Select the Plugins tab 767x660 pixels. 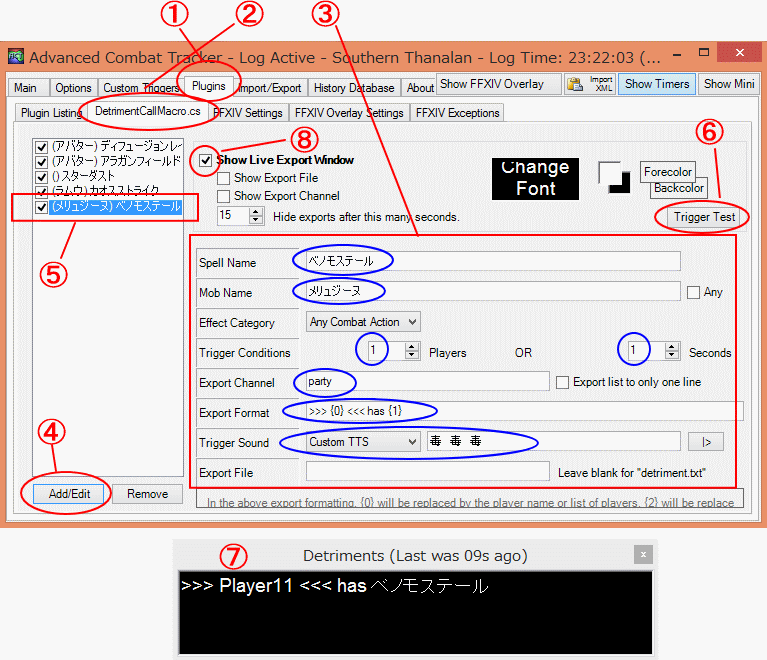pyautogui.click(x=208, y=86)
